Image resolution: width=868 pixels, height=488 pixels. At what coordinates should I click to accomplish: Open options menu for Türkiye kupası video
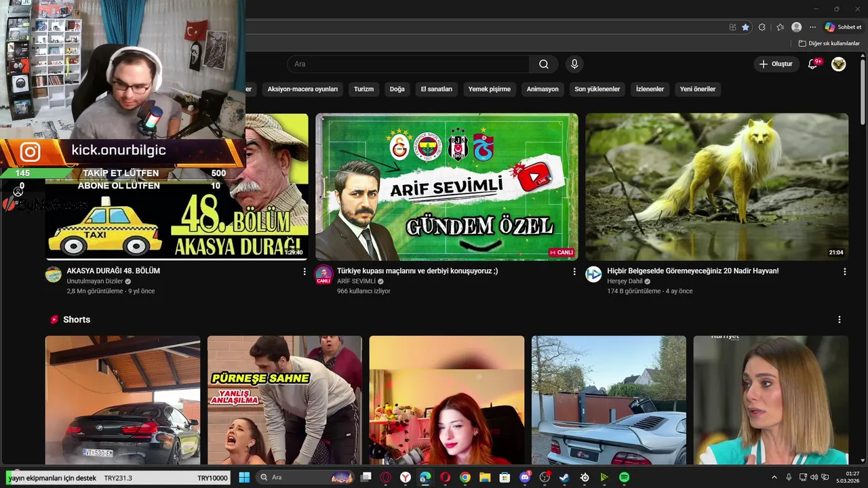(574, 271)
